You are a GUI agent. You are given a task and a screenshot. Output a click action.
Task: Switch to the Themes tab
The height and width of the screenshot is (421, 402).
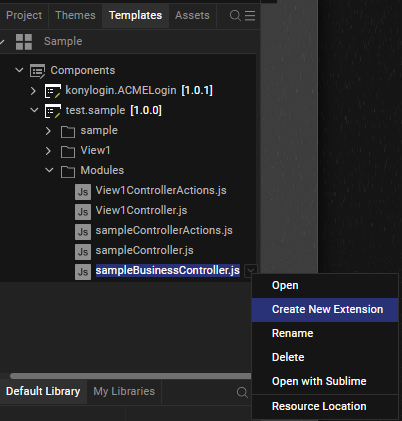tap(75, 15)
